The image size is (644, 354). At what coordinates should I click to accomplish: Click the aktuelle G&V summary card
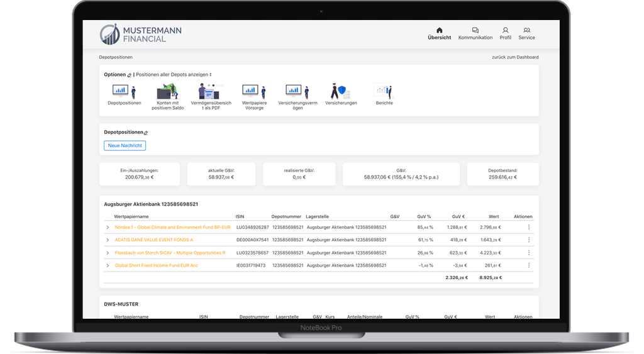coord(221,174)
